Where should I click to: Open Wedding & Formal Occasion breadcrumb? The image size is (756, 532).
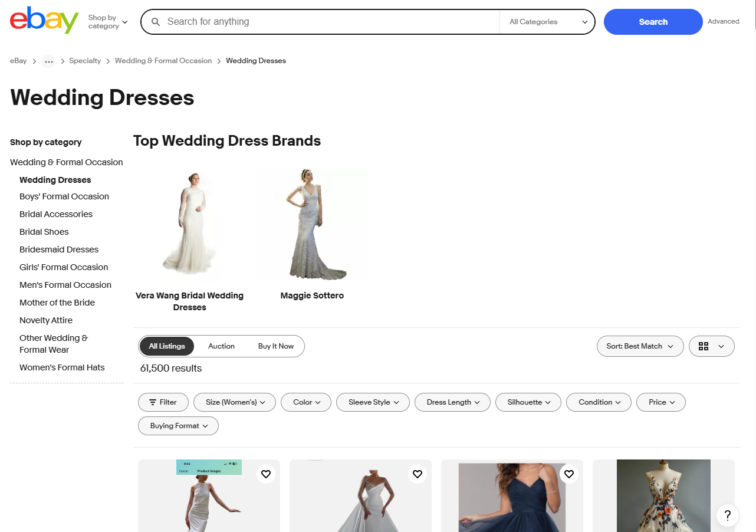[x=163, y=61]
